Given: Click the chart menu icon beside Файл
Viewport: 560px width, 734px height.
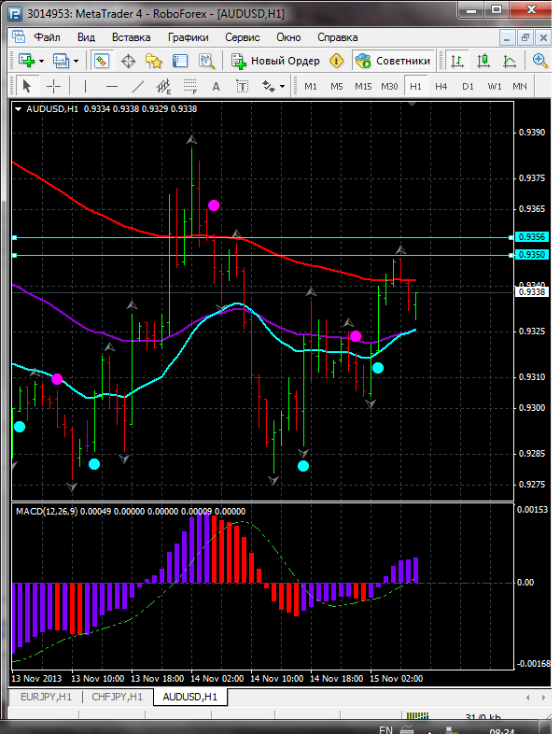Looking at the screenshot, I should [19, 37].
